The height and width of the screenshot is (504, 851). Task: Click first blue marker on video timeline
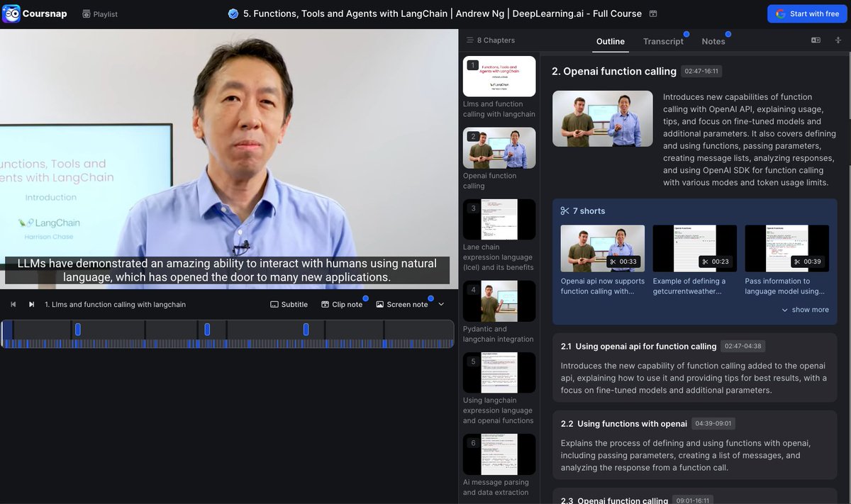[x=78, y=329]
